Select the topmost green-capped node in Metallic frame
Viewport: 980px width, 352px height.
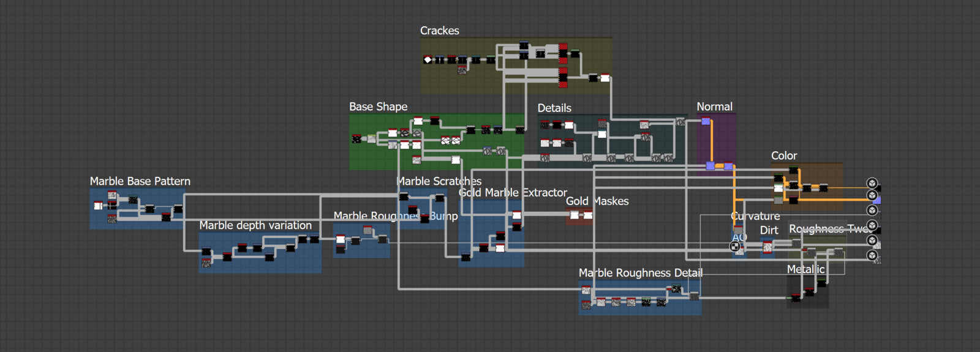click(x=821, y=282)
